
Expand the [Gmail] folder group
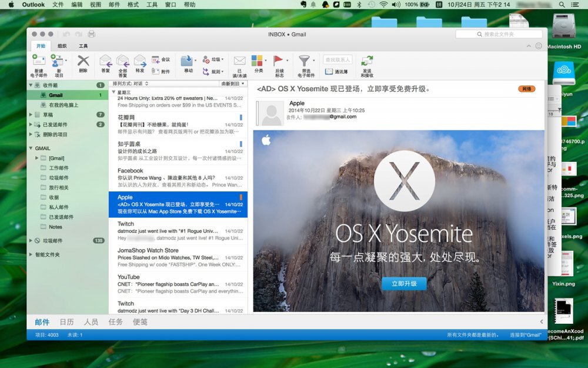(x=35, y=157)
